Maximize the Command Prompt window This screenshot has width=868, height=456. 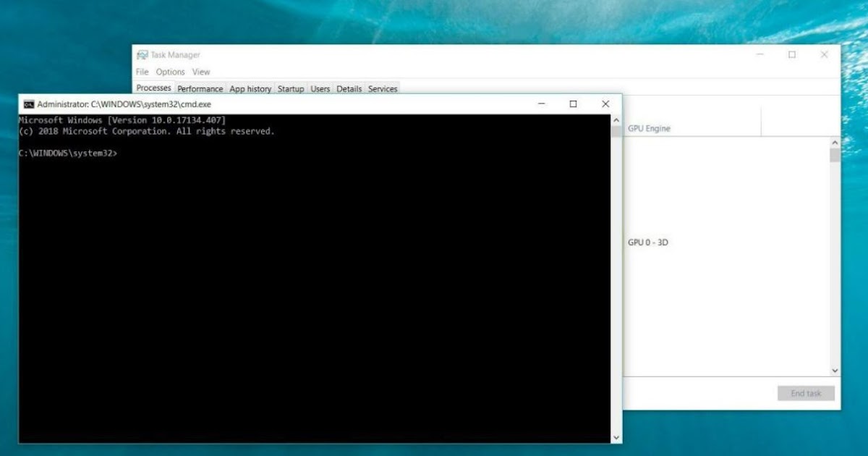[573, 104]
